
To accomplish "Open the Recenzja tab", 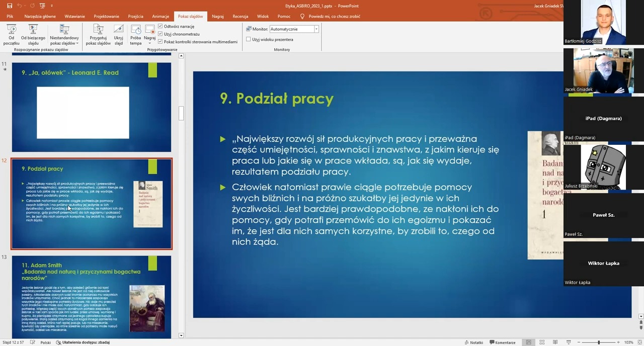I will pos(240,16).
